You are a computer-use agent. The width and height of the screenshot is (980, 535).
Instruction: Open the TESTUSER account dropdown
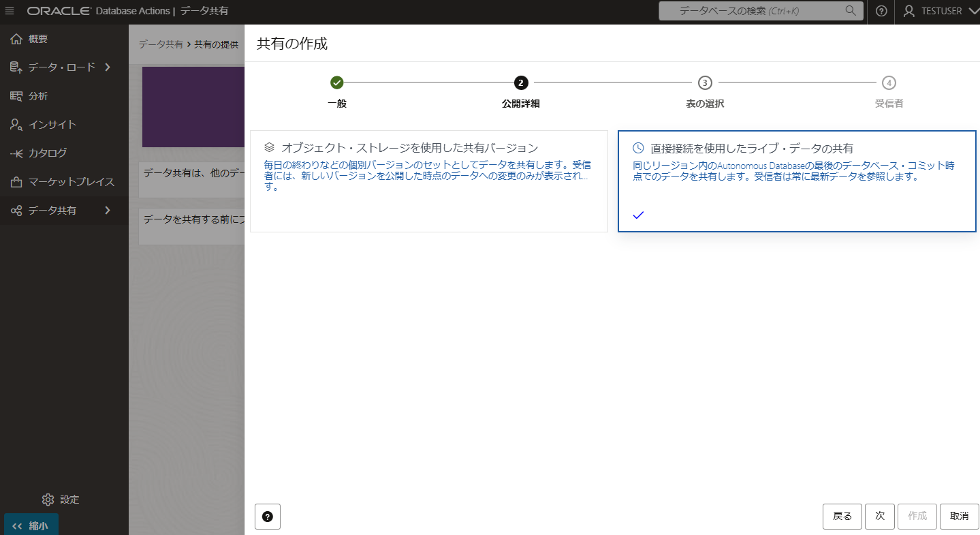941,10
